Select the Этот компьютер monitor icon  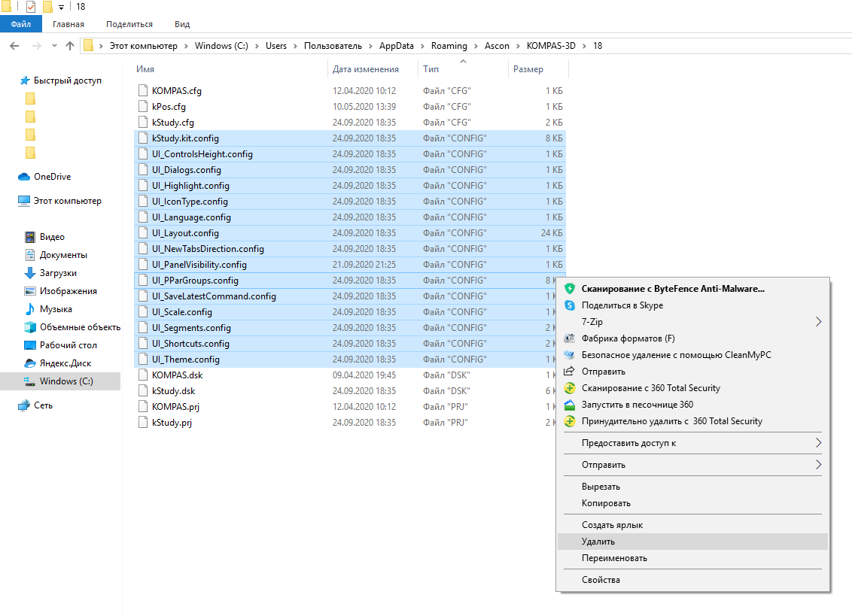tap(24, 201)
